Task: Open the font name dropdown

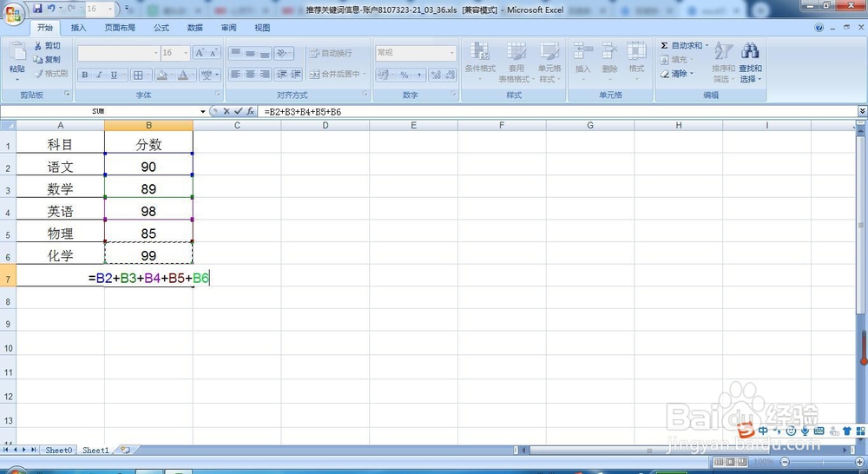Action: point(155,53)
